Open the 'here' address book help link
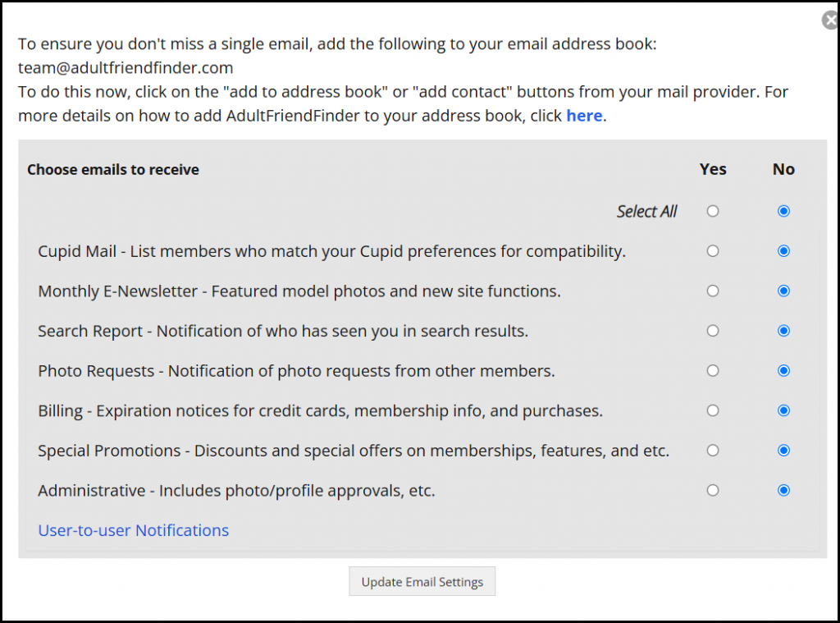840x623 pixels. [x=584, y=116]
